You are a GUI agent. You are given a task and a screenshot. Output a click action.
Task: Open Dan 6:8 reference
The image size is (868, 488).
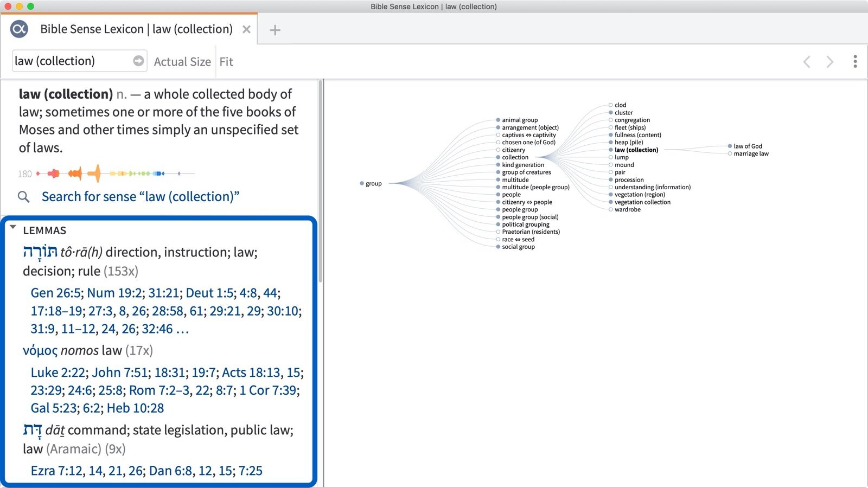(170, 471)
